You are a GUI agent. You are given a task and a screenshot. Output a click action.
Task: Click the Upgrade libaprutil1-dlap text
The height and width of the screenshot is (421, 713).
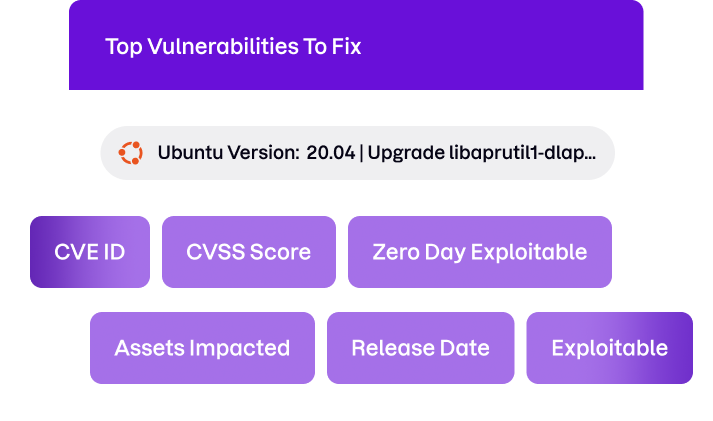(x=478, y=153)
